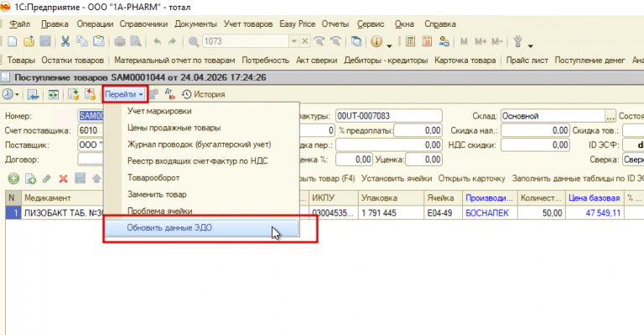Click the magnifier Search icon
This screenshot has height=335, width=644.
(194, 41)
